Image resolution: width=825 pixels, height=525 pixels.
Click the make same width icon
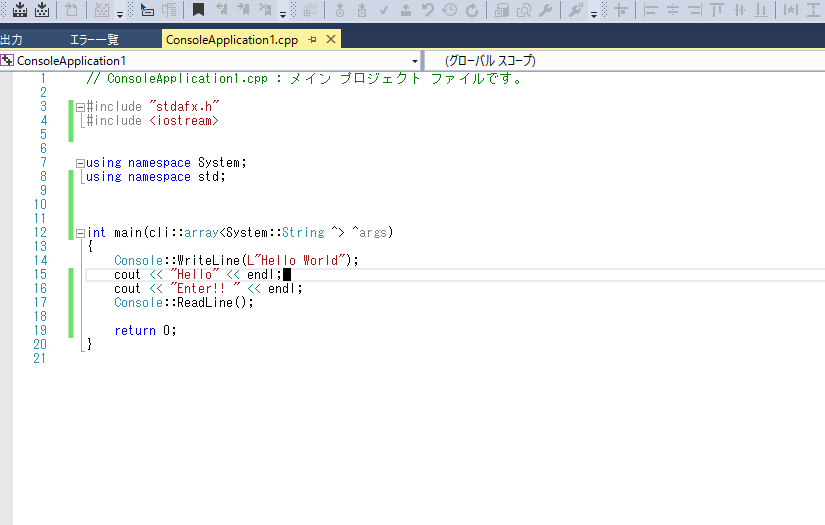pyautogui.click(x=791, y=10)
